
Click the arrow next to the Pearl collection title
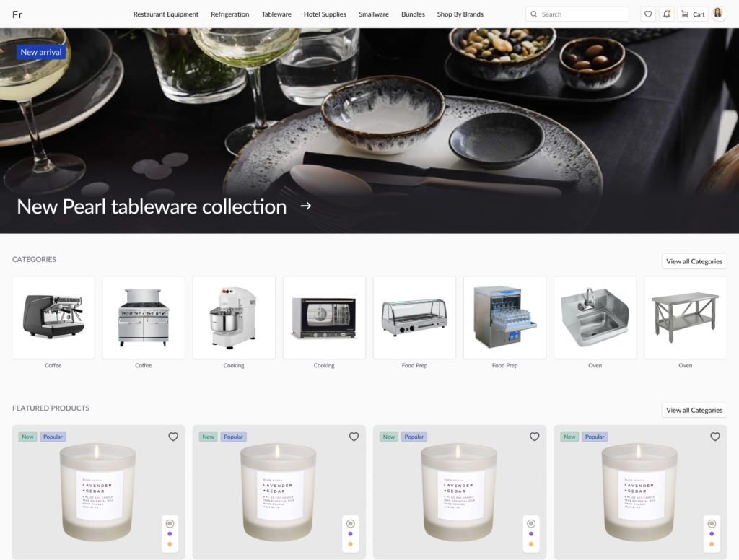[x=306, y=206]
